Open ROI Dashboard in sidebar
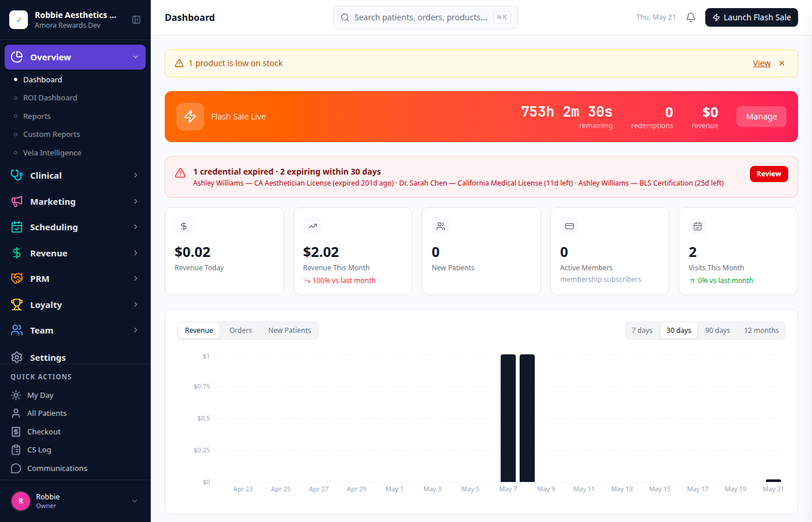 50,97
